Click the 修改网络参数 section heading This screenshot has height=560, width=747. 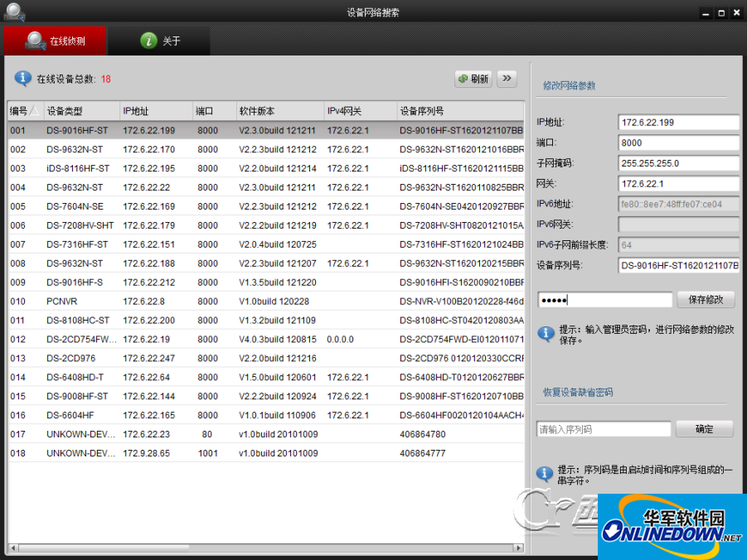pos(567,84)
